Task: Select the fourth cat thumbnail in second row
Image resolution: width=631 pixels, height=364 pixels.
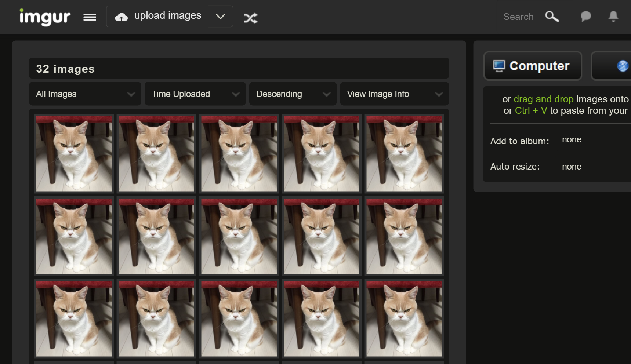Action: tap(322, 236)
